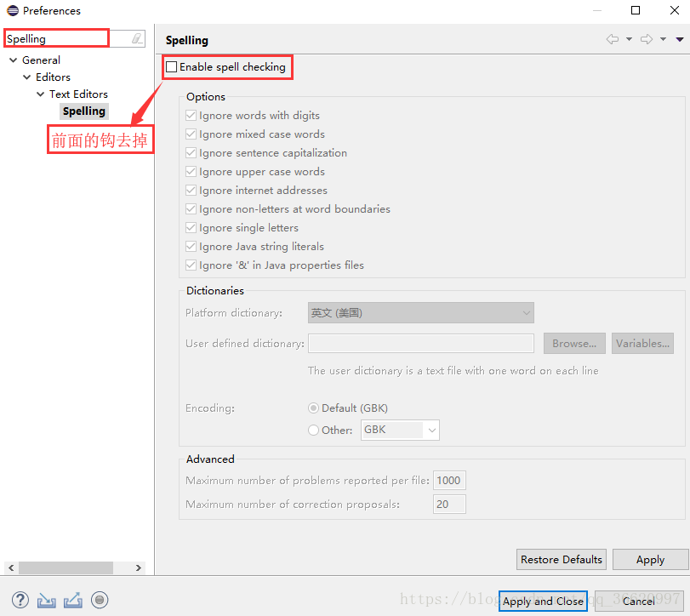The width and height of the screenshot is (690, 616).
Task: Toggle Ignore Java string literals option
Action: point(191,246)
